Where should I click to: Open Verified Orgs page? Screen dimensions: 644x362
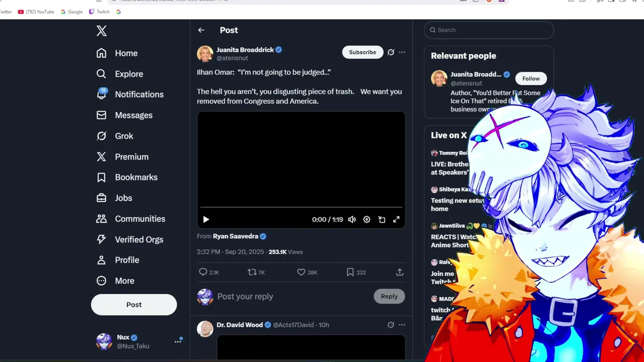(130, 239)
